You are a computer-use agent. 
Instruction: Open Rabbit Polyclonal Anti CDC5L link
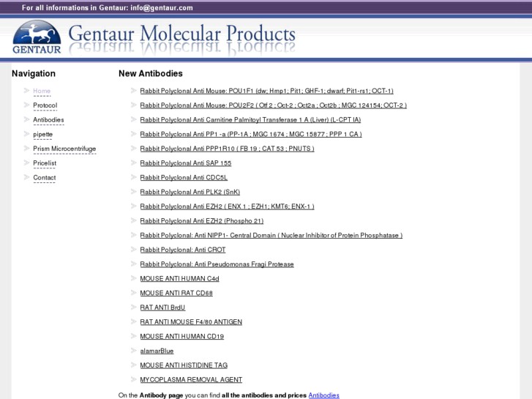pyautogui.click(x=184, y=178)
